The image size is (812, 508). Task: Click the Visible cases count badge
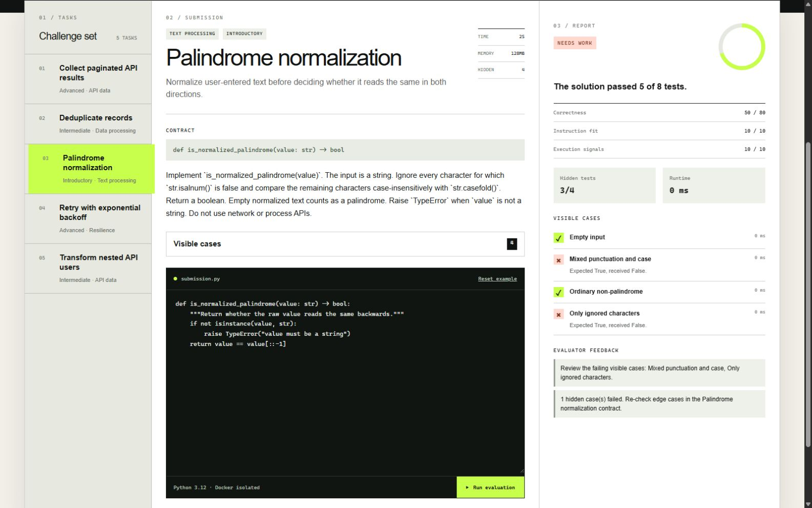(x=512, y=244)
